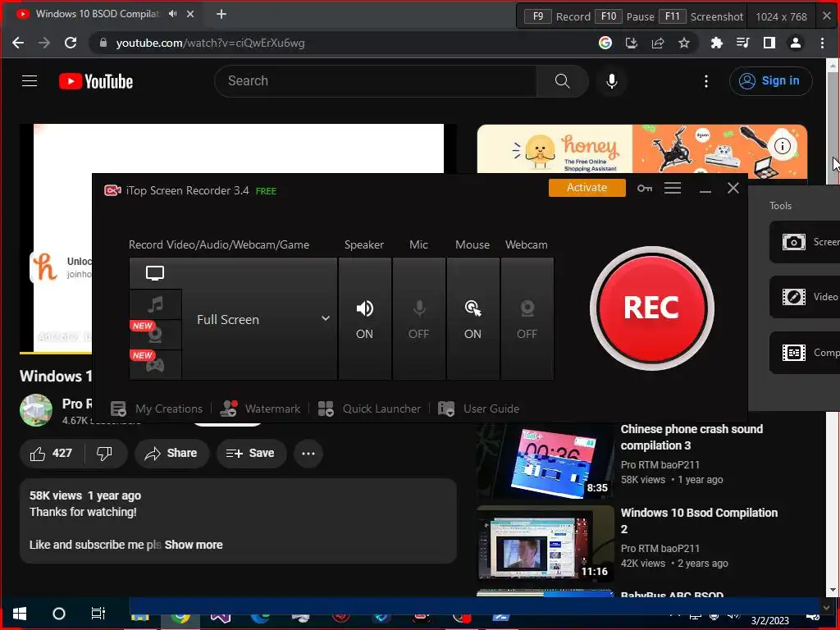Open YouTube settings three-dot menu

pos(706,81)
